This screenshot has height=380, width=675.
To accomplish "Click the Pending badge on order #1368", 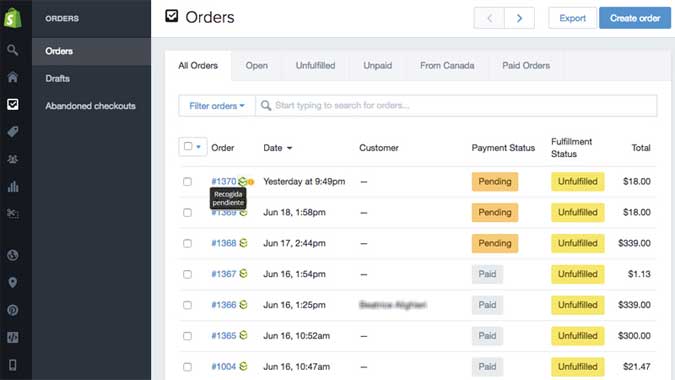I will click(x=495, y=243).
